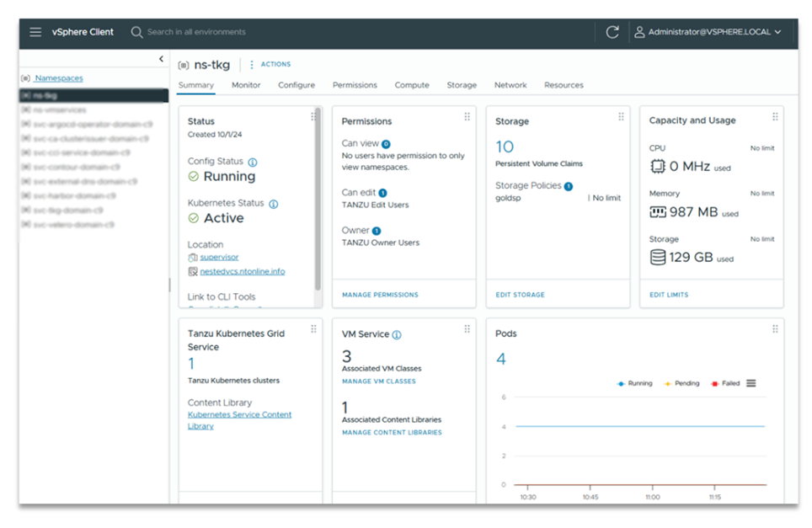Viewport: 812px width, 528px height.
Task: Click the Pods card drag handle
Action: 775,329
